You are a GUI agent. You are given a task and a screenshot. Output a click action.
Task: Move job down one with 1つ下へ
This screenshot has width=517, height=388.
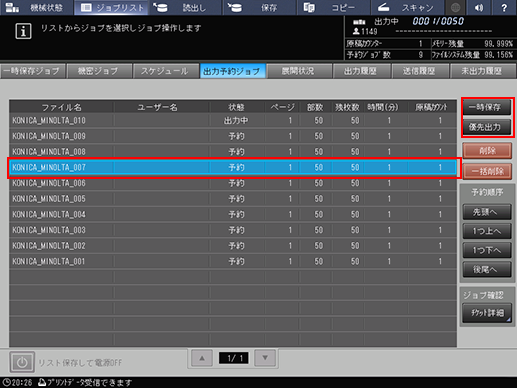tap(487, 250)
